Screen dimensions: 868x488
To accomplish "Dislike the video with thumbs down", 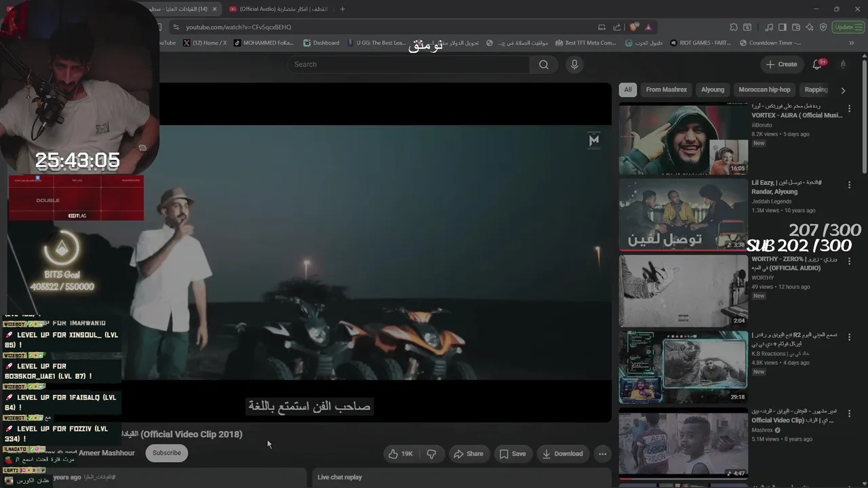I will pos(431,454).
